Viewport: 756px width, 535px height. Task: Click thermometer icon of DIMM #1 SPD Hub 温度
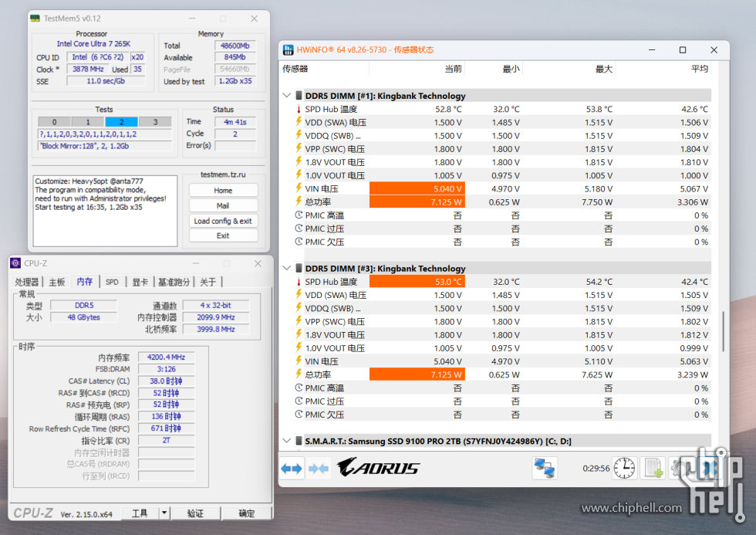[x=299, y=109]
